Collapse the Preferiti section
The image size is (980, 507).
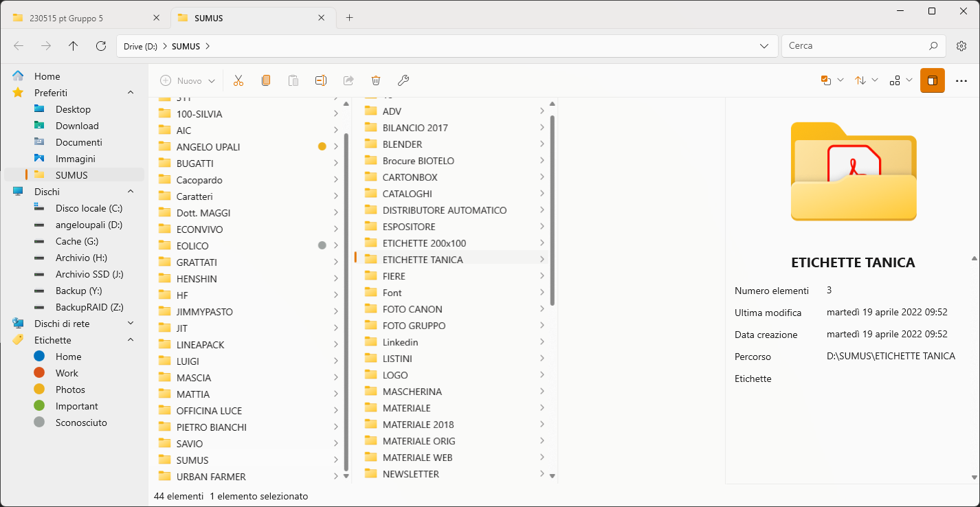[x=130, y=92]
